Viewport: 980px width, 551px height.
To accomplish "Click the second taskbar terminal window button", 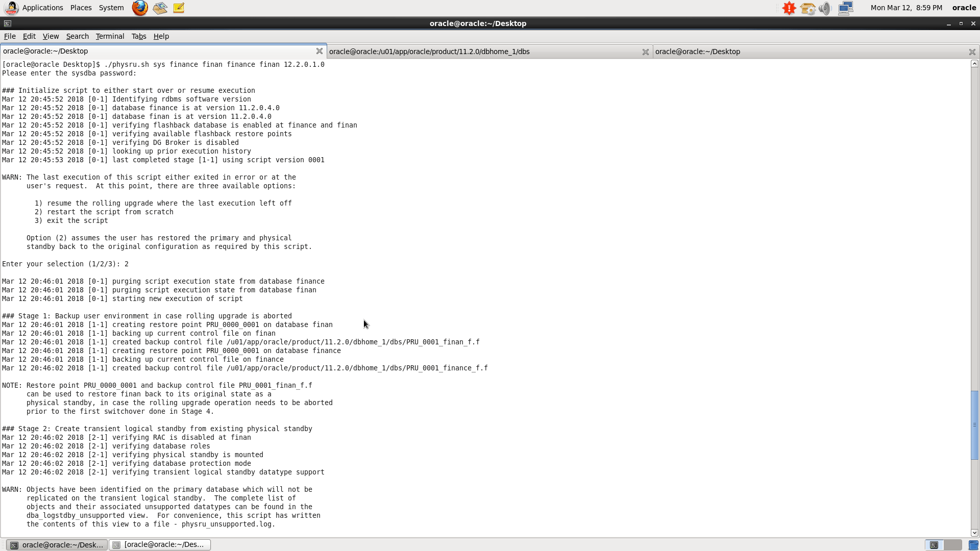I will point(160,545).
